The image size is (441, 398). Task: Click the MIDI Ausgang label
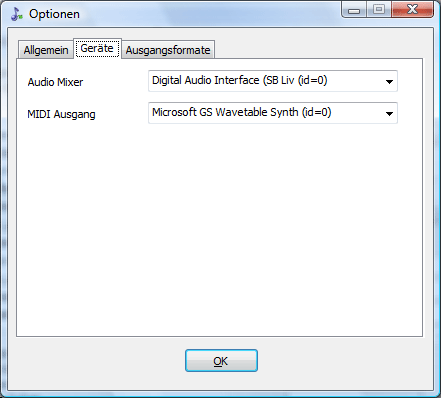61,114
